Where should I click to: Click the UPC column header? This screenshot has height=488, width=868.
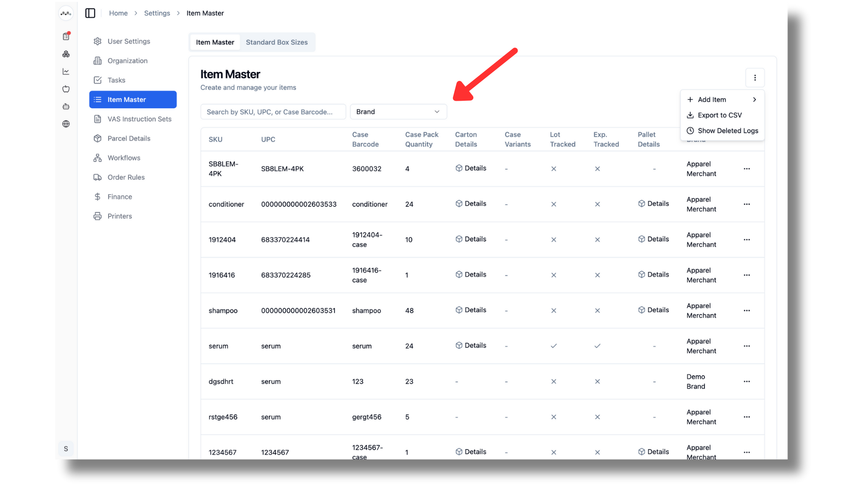coord(268,139)
